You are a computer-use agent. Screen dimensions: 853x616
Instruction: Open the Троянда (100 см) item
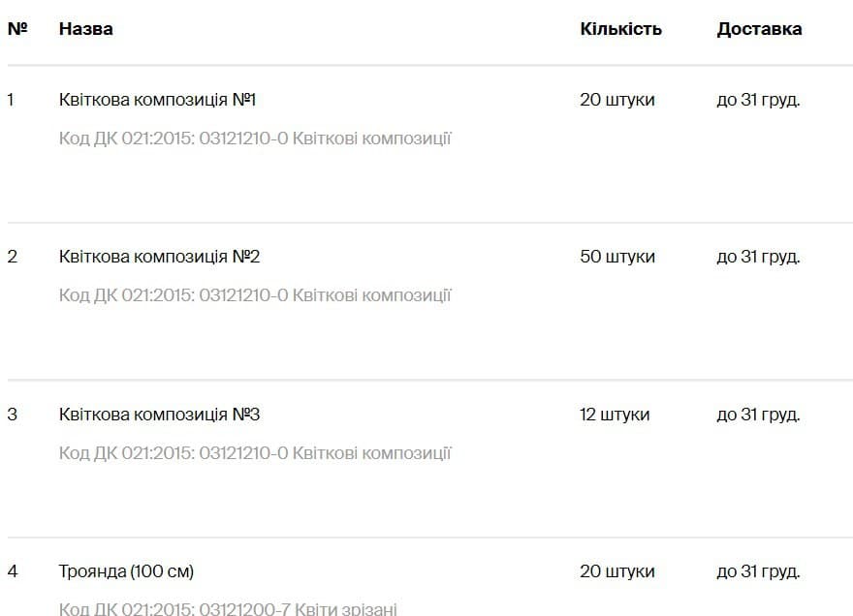[126, 571]
